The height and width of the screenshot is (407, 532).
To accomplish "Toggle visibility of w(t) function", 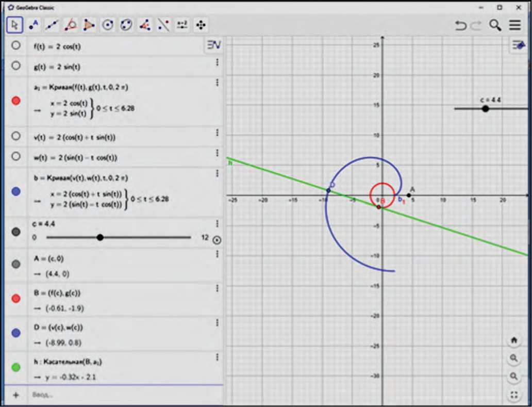I will click(16, 156).
